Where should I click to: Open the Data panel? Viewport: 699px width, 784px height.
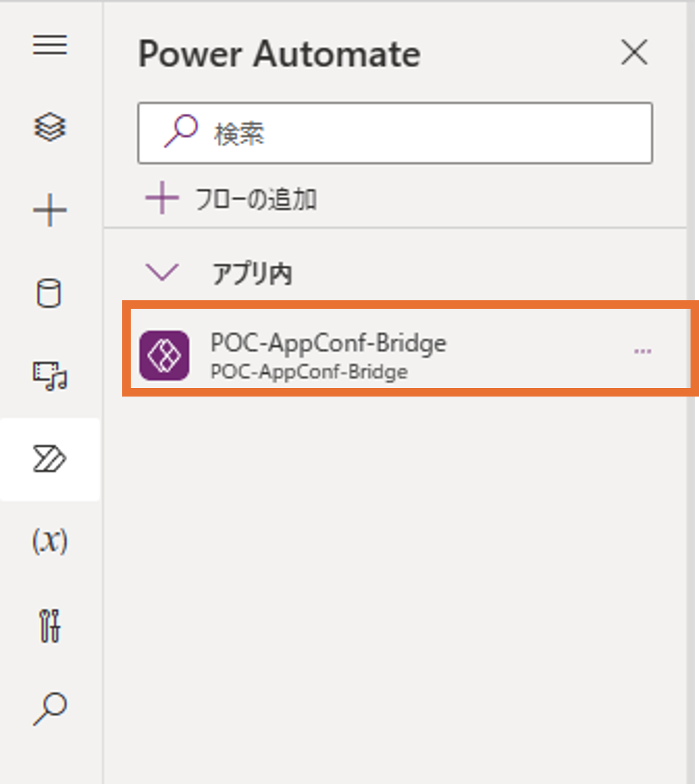click(x=51, y=295)
